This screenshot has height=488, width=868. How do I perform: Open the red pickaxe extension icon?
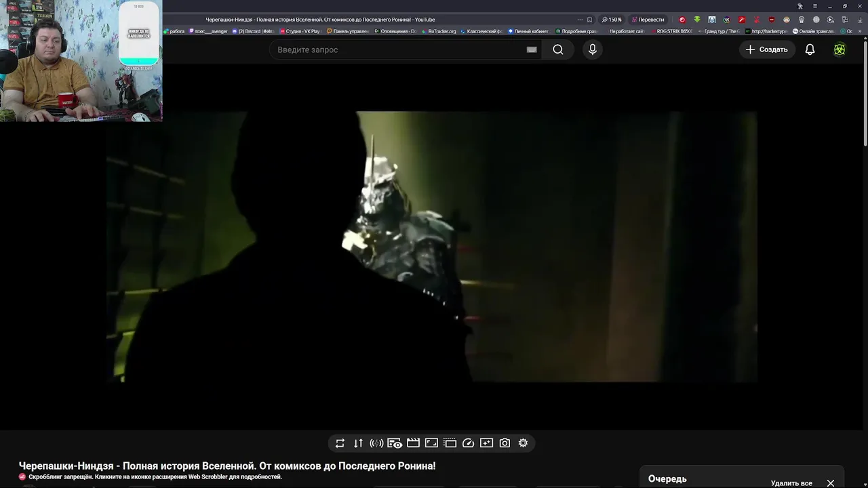click(741, 20)
